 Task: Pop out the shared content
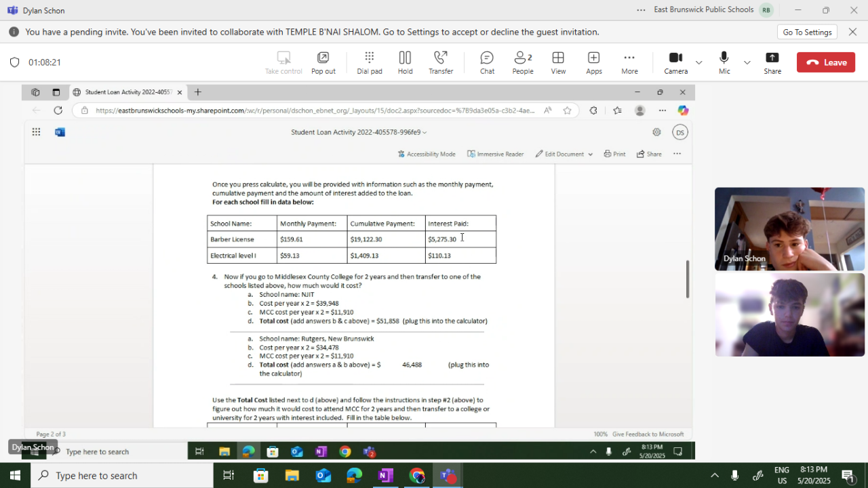323,62
